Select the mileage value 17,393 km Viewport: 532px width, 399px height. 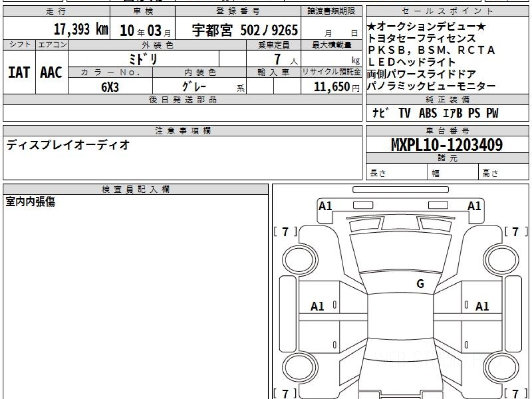click(81, 30)
